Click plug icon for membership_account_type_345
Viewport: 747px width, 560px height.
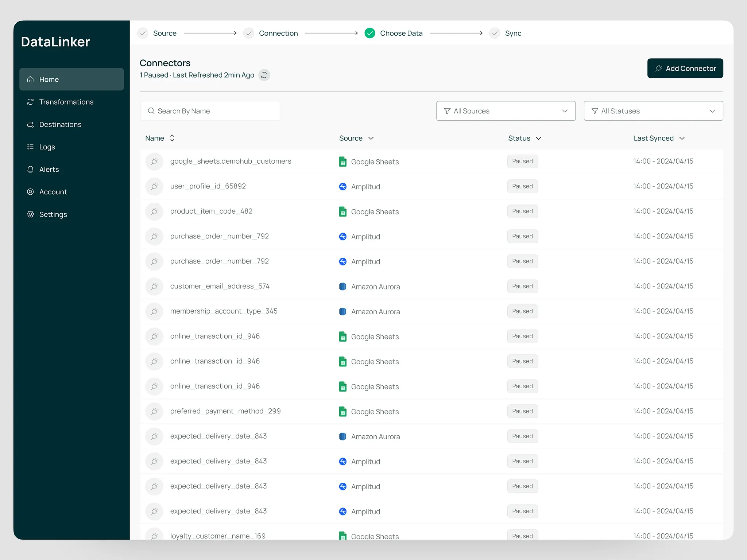tap(154, 311)
